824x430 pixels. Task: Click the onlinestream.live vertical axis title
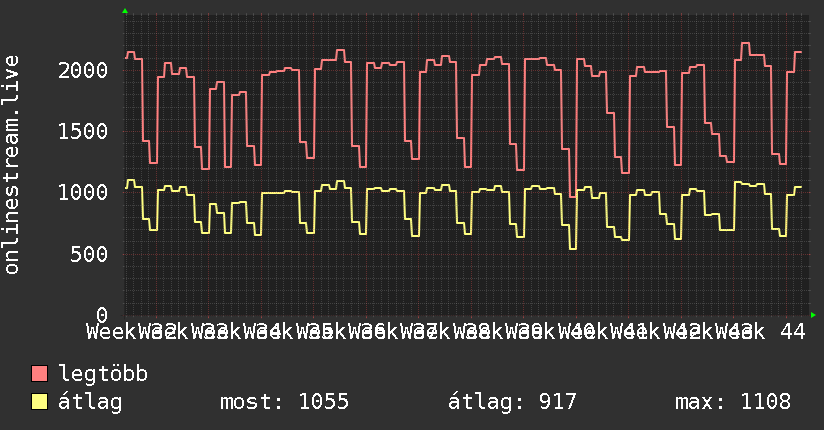(x=12, y=165)
